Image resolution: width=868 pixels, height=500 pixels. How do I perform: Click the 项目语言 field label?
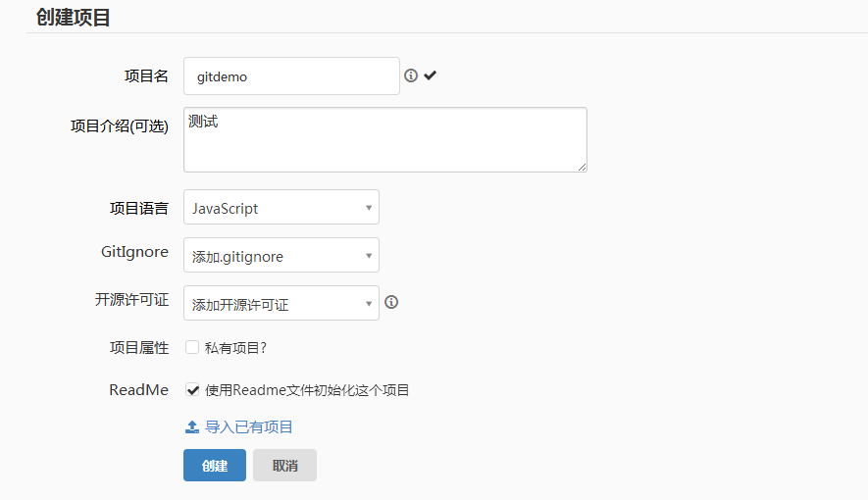point(139,209)
